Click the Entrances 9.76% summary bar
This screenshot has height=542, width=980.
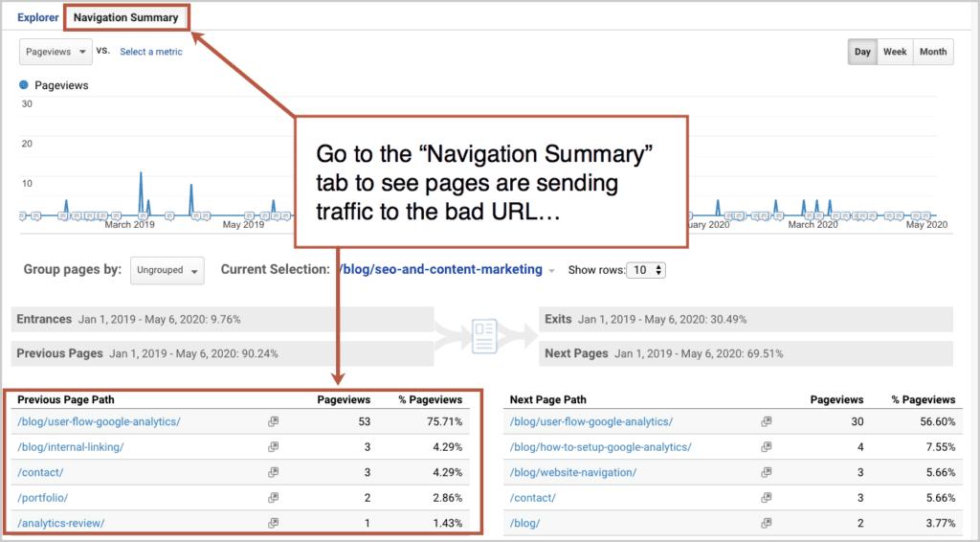(x=222, y=319)
